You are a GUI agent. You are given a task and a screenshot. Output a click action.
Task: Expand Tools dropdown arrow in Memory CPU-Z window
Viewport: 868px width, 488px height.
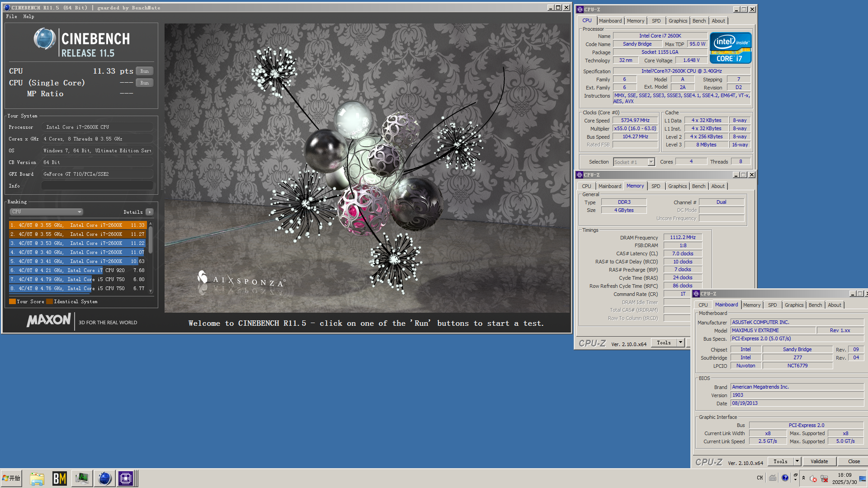(x=680, y=343)
